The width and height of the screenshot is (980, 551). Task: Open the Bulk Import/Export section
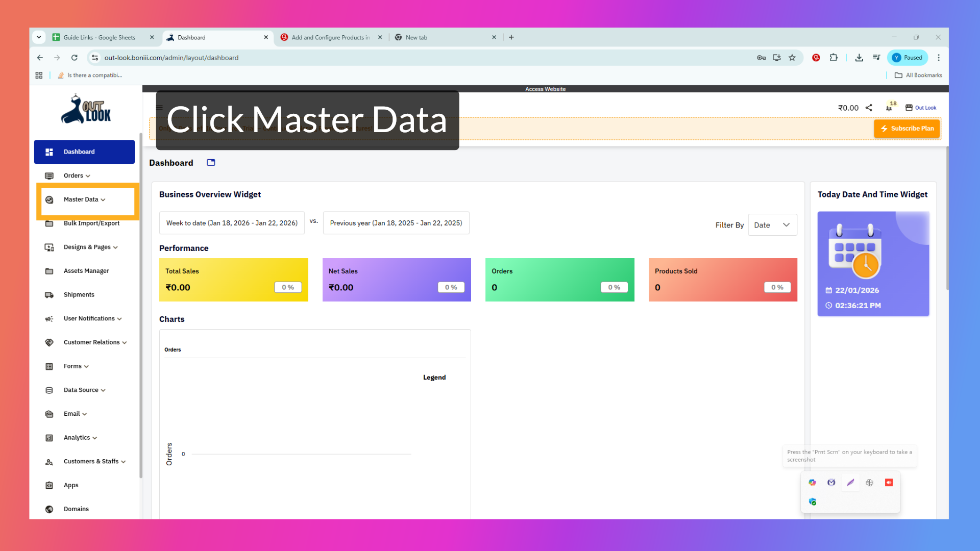(x=91, y=223)
